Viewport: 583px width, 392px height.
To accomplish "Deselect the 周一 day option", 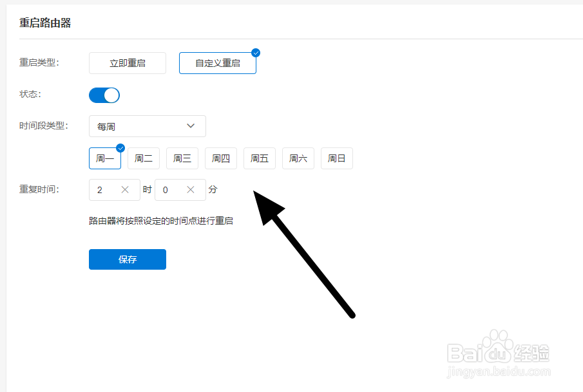I will 105,158.
